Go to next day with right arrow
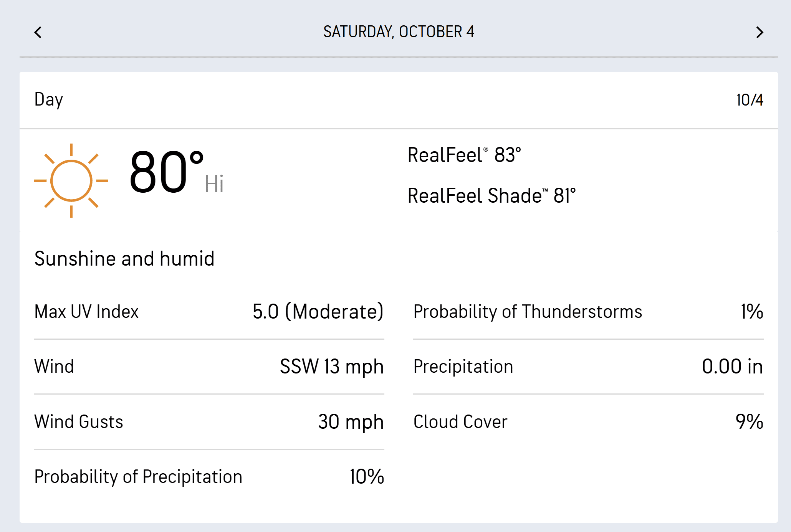 point(759,32)
